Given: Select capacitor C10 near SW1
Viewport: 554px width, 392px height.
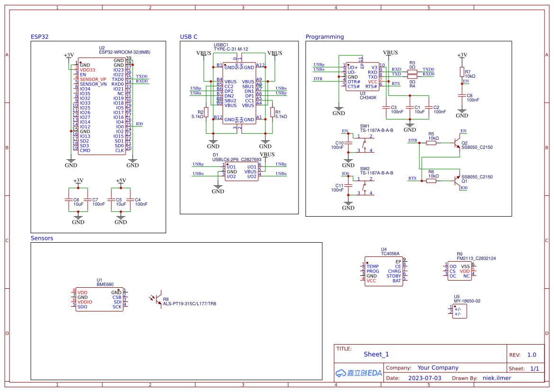Looking at the screenshot, I should (x=348, y=143).
